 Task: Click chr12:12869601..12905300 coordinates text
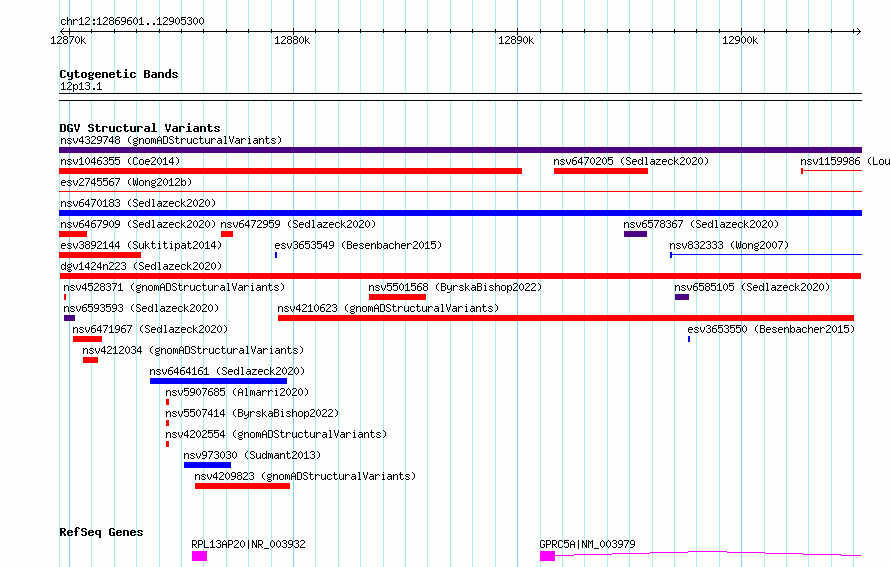coord(132,21)
